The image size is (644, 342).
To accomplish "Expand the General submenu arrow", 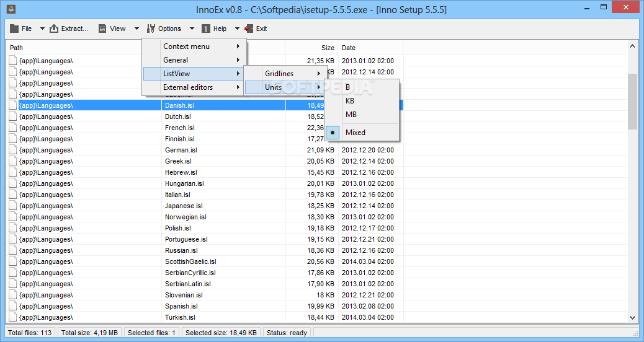I will [238, 60].
